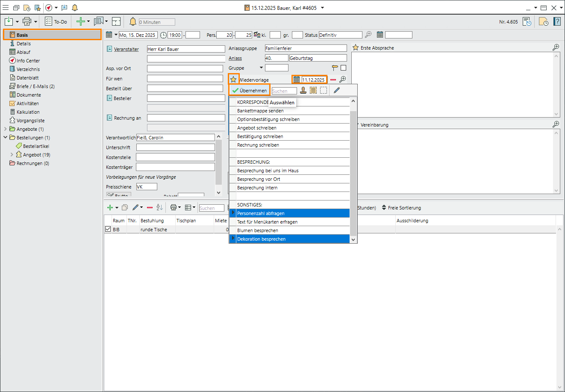
Task: Click the pencil edit icon in popup
Action: [x=337, y=90]
